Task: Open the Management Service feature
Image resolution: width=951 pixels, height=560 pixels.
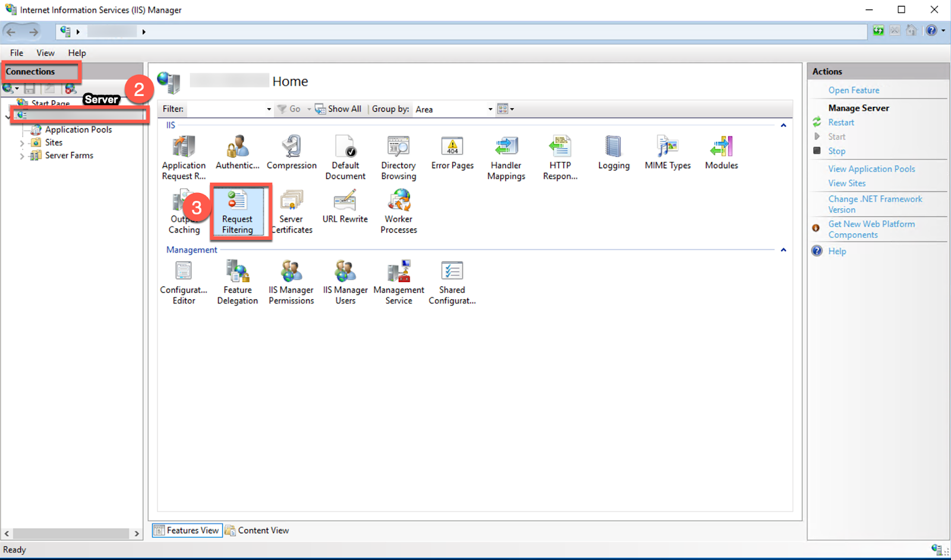Action: tap(399, 283)
